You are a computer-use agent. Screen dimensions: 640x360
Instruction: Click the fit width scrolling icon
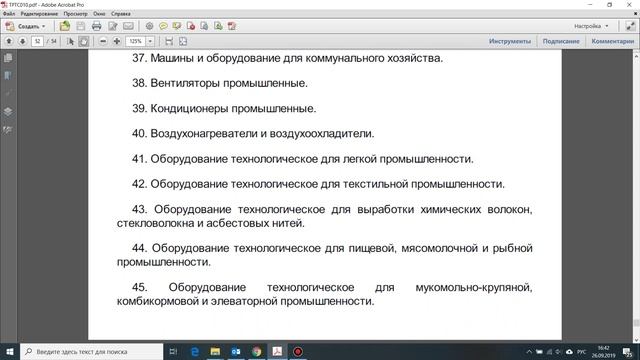(169, 41)
